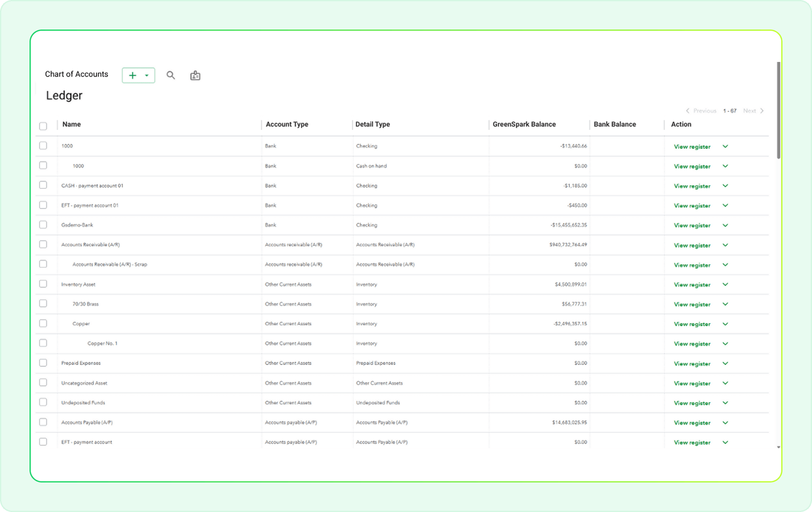
Task: View register for 70/30 Brass account
Action: [692, 304]
